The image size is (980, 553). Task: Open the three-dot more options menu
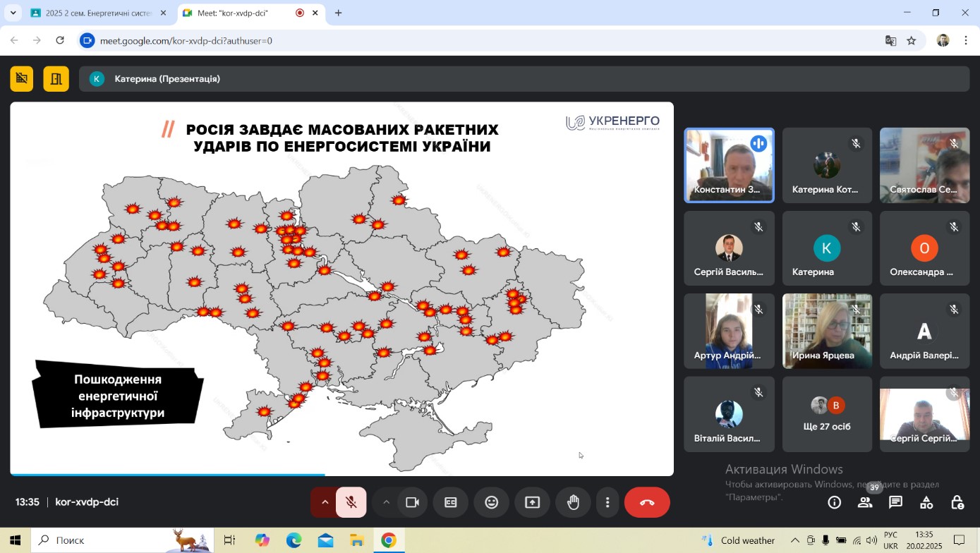pos(607,502)
